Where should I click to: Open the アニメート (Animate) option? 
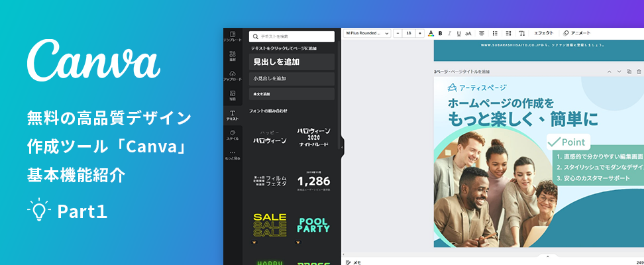576,33
